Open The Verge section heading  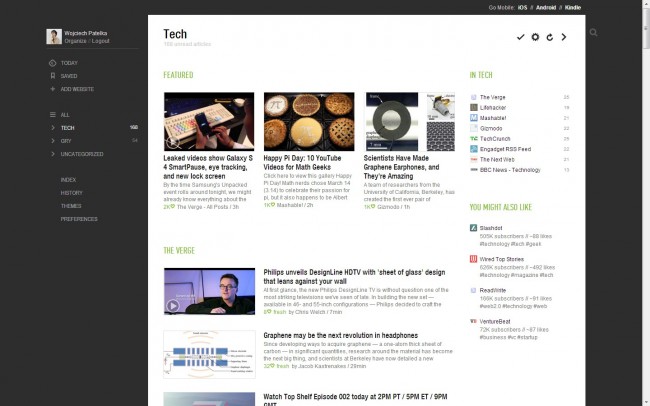pyautogui.click(x=179, y=250)
